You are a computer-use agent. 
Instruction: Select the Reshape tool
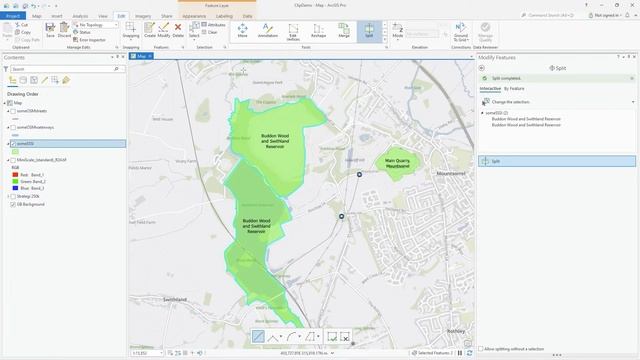pyautogui.click(x=318, y=31)
